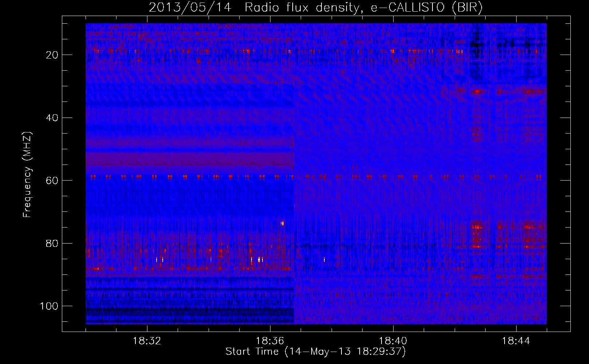Image resolution: width=589 pixels, height=364 pixels.
Task: Click the 40 MHz frequency tick label
Action: (x=52, y=118)
